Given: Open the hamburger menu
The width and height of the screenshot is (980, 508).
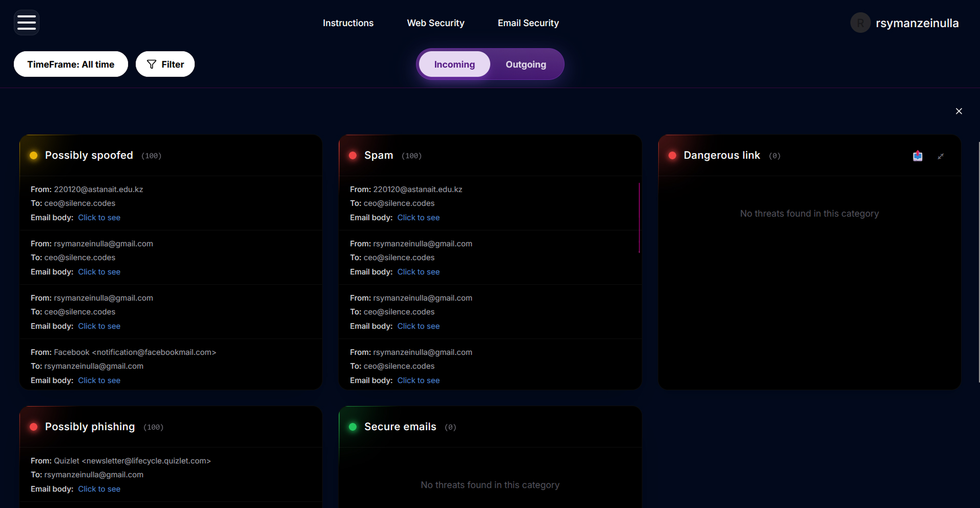Looking at the screenshot, I should point(27,23).
